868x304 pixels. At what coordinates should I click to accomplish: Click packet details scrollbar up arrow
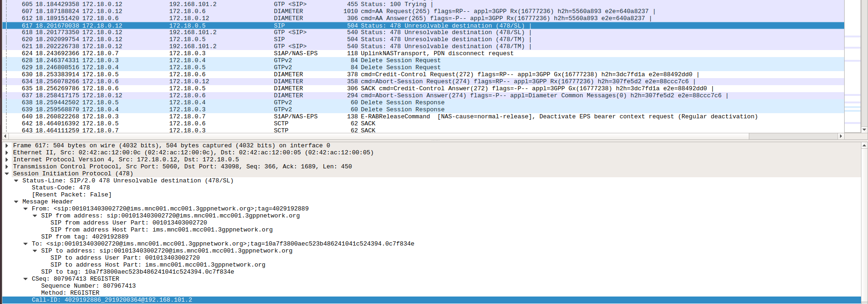pos(864,145)
